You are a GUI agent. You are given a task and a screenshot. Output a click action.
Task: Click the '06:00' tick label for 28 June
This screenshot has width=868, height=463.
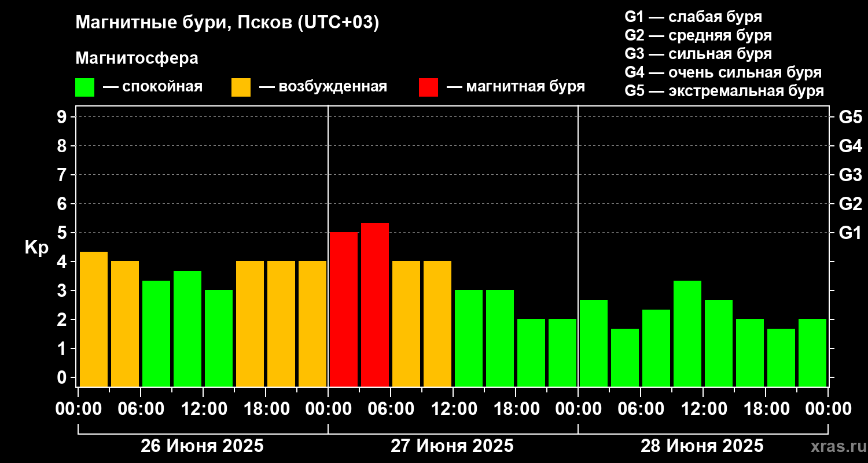point(640,409)
